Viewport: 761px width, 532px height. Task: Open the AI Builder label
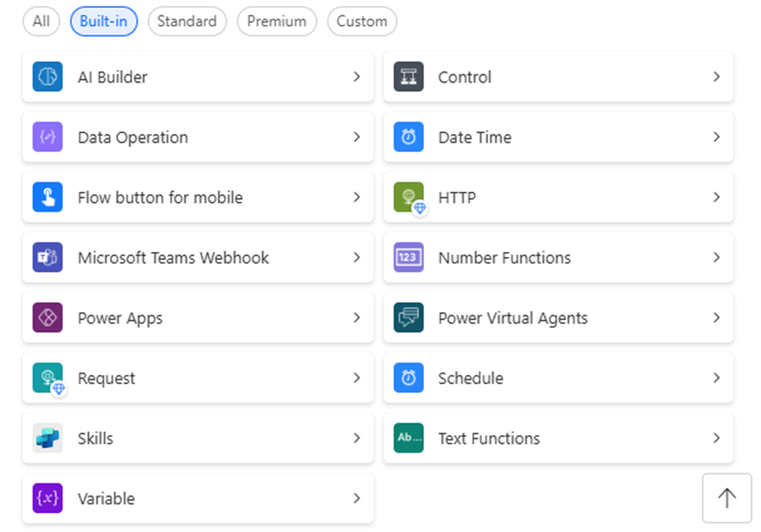[112, 77]
